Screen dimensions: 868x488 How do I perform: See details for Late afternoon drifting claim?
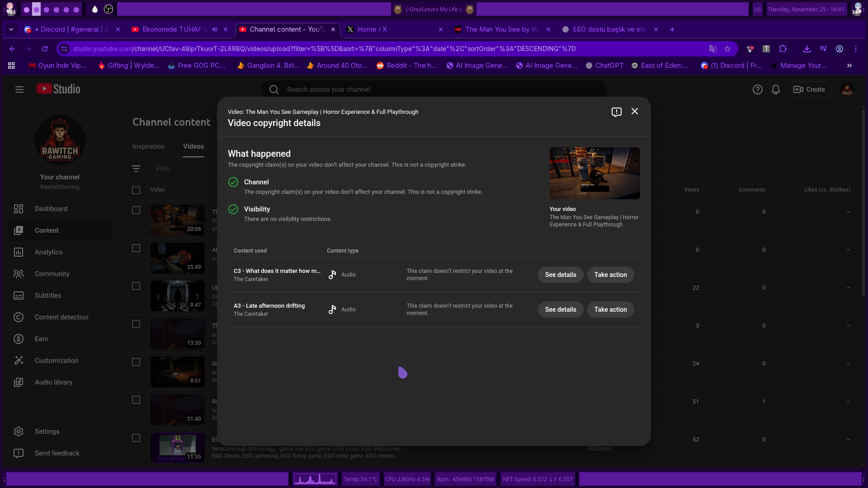point(560,310)
